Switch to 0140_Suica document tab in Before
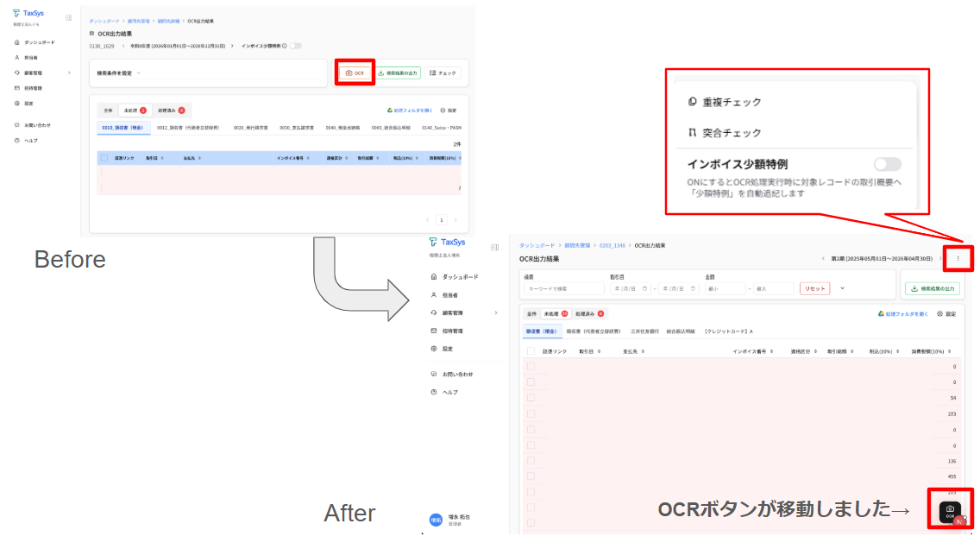Viewport: 980px width, 549px height. 441,128
